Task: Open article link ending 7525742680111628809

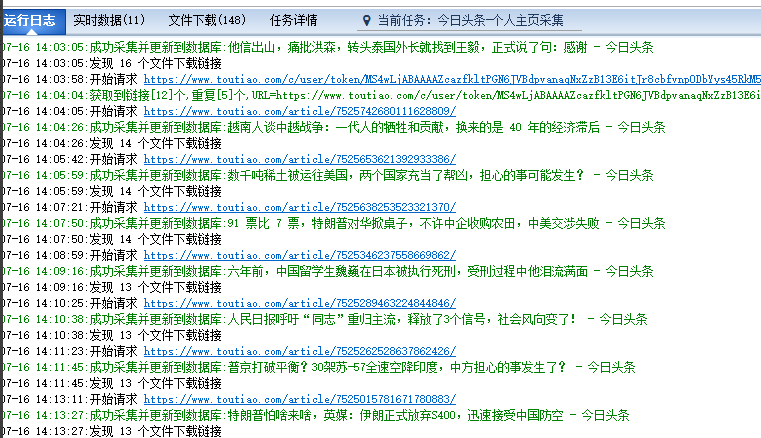Action: click(x=300, y=111)
